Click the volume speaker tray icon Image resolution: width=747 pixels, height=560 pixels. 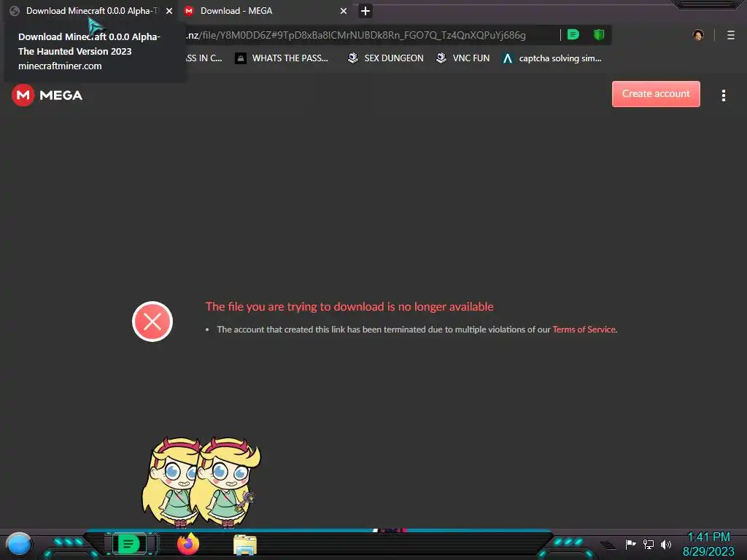(x=665, y=544)
